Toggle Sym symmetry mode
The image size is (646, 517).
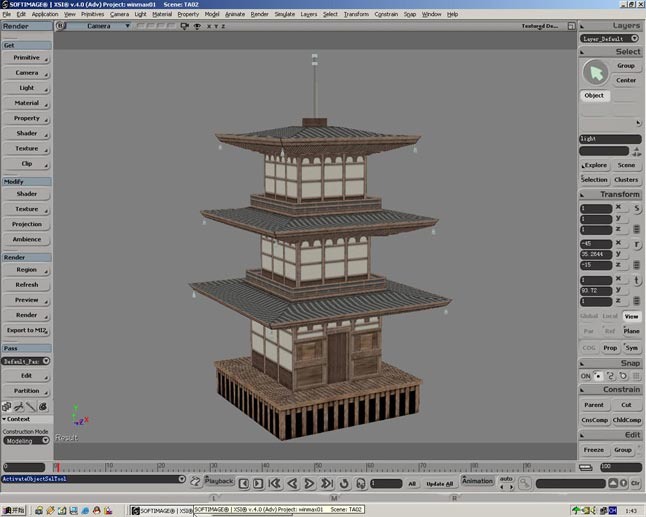pyautogui.click(x=631, y=348)
